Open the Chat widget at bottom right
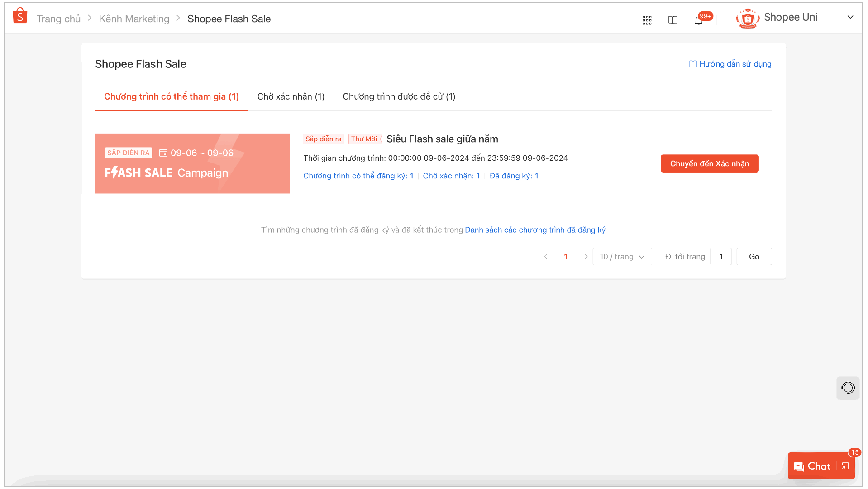This screenshot has height=489, width=868. coord(816,465)
